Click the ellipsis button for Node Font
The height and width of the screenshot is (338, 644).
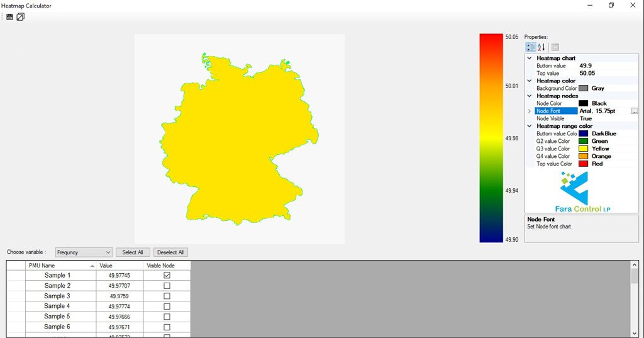634,111
